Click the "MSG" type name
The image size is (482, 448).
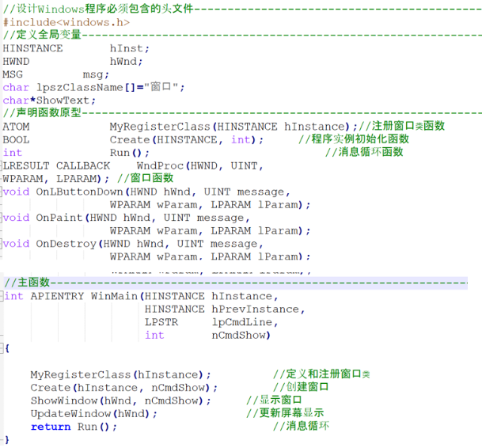[13, 74]
